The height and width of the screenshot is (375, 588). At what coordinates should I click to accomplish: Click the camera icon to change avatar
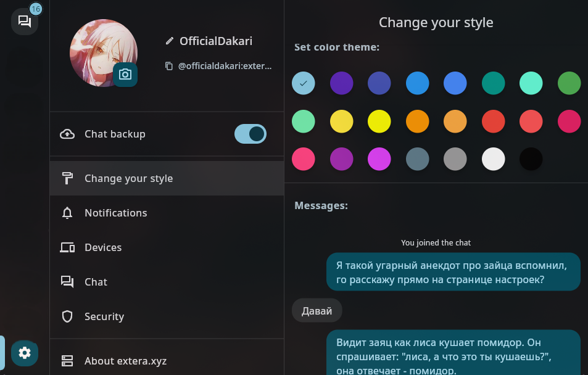click(x=125, y=74)
